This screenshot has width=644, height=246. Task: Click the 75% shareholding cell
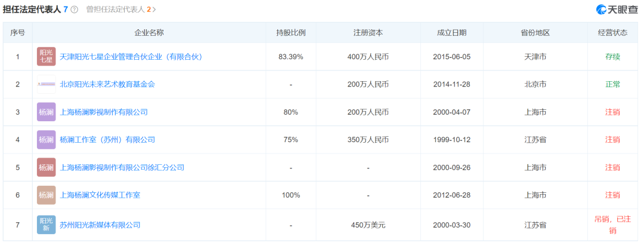click(291, 140)
